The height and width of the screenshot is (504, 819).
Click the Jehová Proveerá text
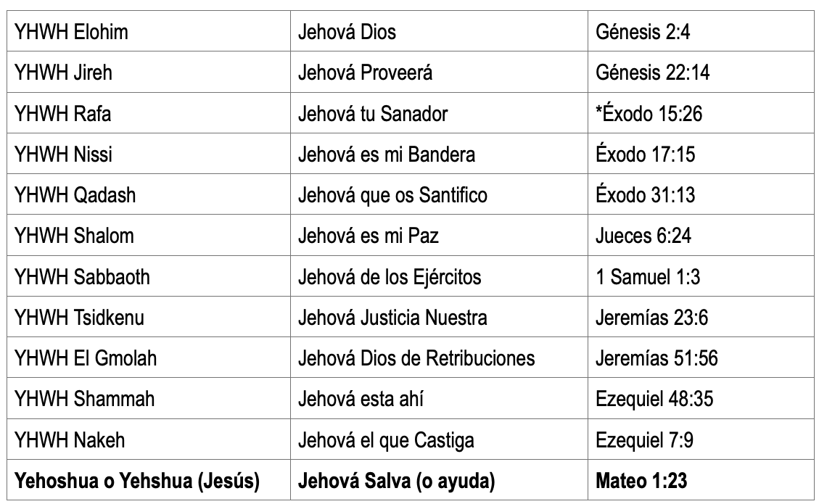(x=365, y=73)
